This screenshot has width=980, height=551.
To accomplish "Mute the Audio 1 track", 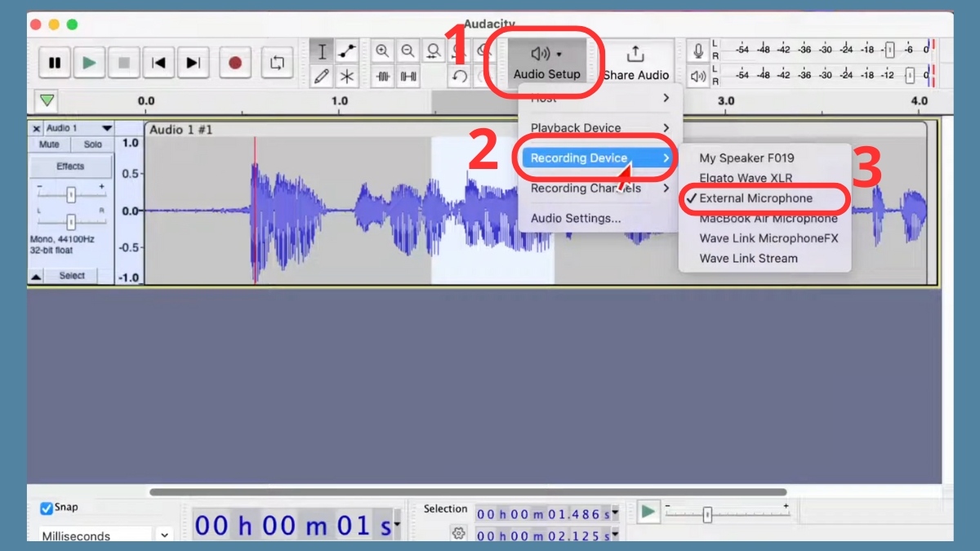I will [50, 144].
